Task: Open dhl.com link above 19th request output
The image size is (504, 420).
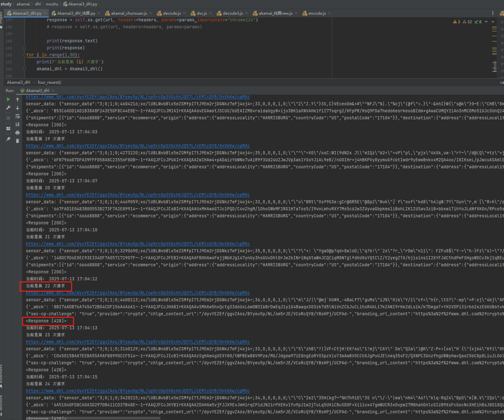Action: pyautogui.click(x=138, y=97)
